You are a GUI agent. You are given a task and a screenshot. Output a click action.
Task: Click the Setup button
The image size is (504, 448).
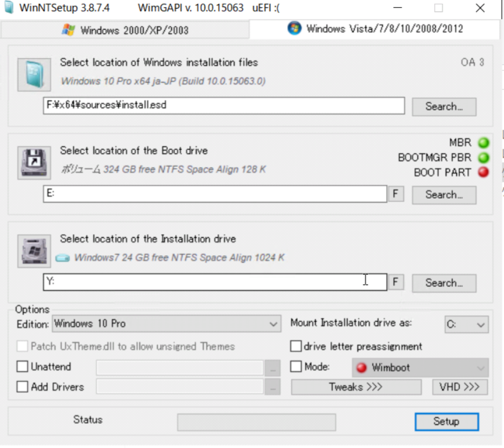(x=447, y=422)
